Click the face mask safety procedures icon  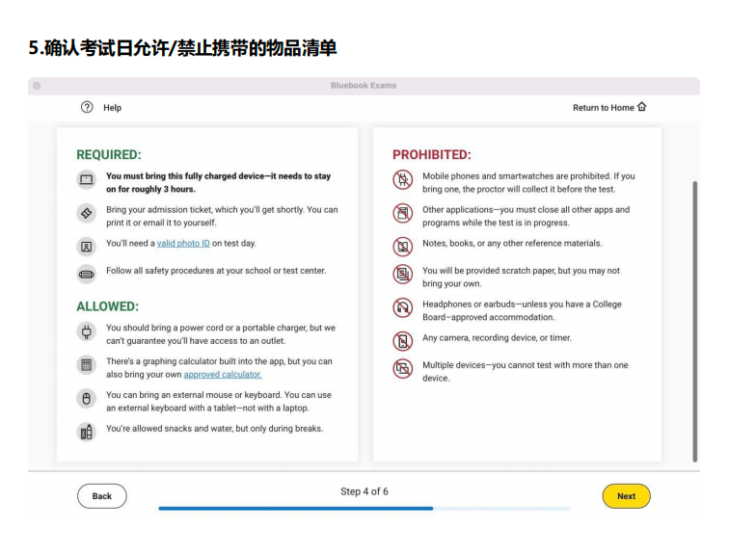pyautogui.click(x=87, y=274)
